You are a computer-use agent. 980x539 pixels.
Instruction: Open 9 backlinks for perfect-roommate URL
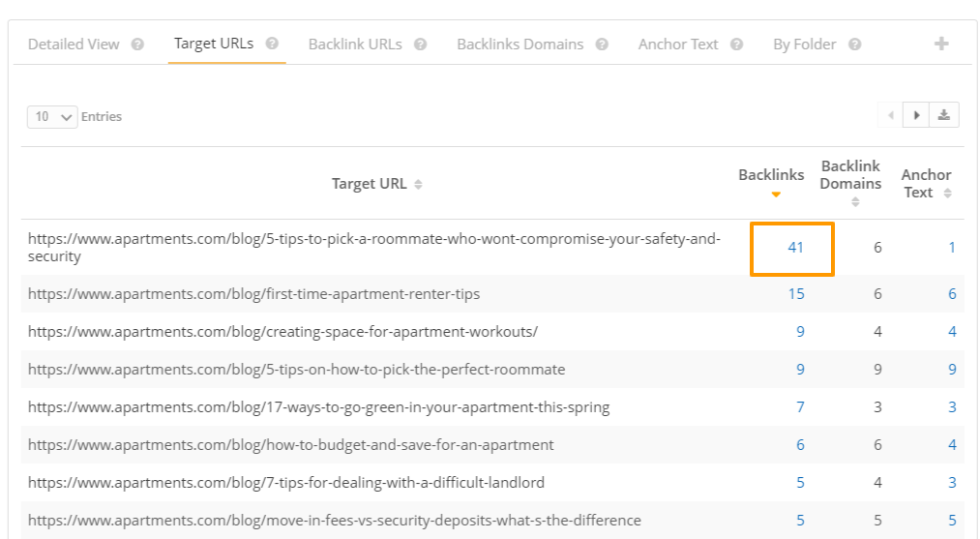[x=800, y=370]
